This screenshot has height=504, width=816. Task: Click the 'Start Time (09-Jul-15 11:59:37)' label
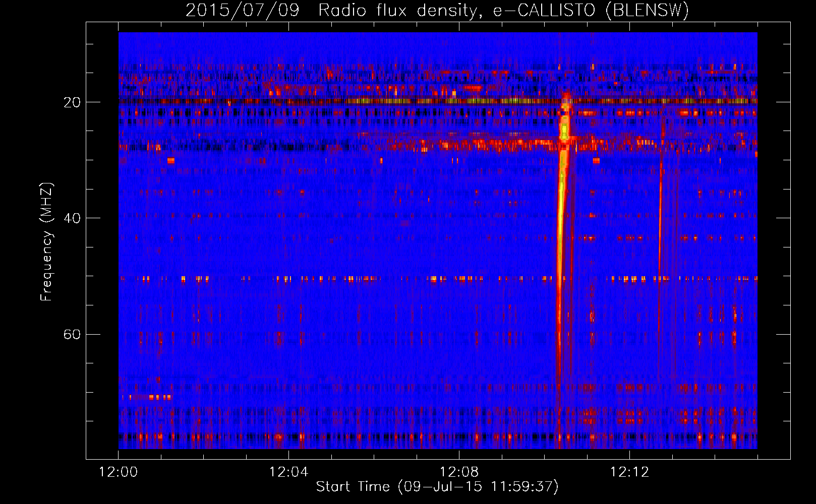437,486
